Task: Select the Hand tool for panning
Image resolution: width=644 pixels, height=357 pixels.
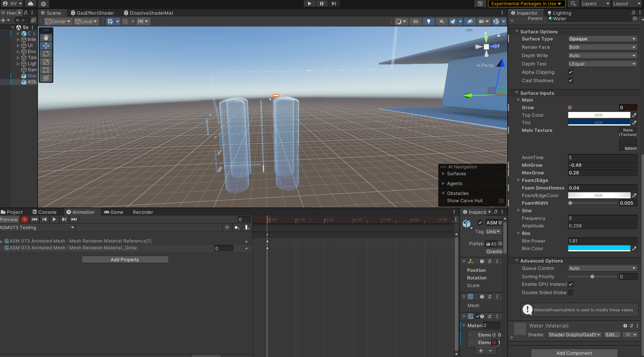Action: (x=46, y=37)
